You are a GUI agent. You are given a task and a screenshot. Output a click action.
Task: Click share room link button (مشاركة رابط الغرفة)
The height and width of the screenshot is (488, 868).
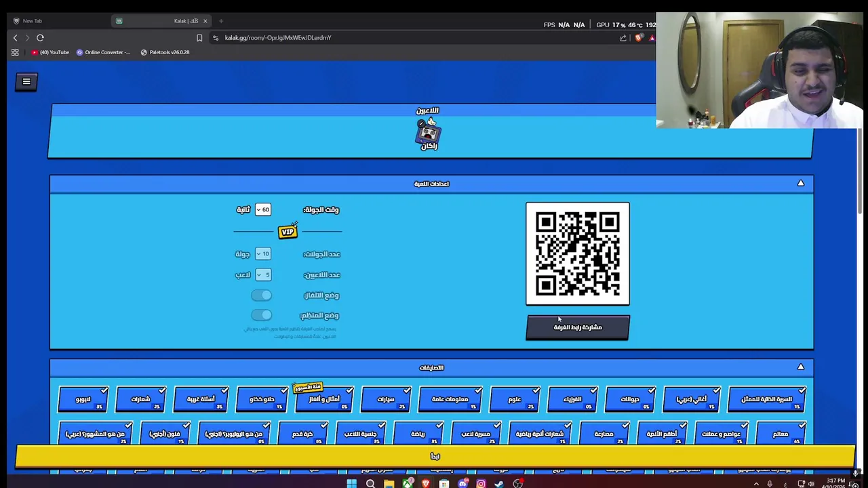[x=578, y=327]
